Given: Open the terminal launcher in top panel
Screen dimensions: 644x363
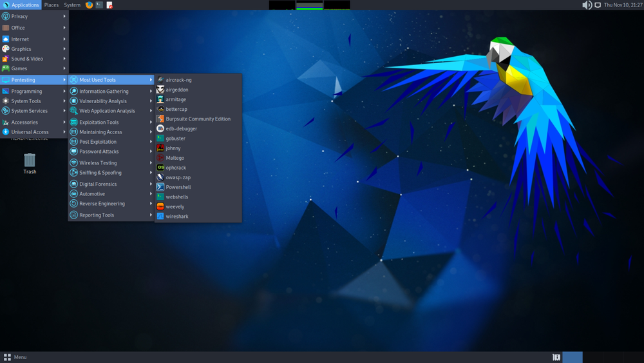Looking at the screenshot, I should (99, 5).
